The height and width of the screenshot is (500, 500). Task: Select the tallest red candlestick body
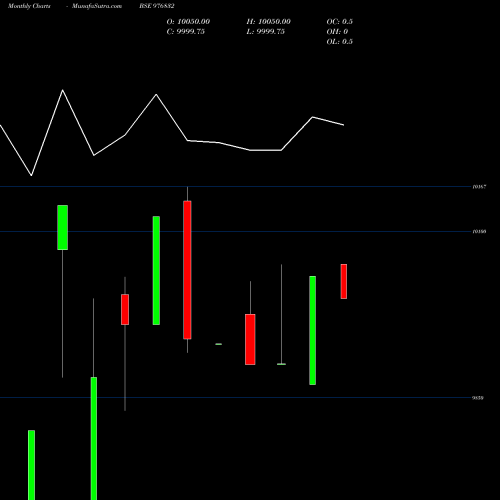coord(187,270)
